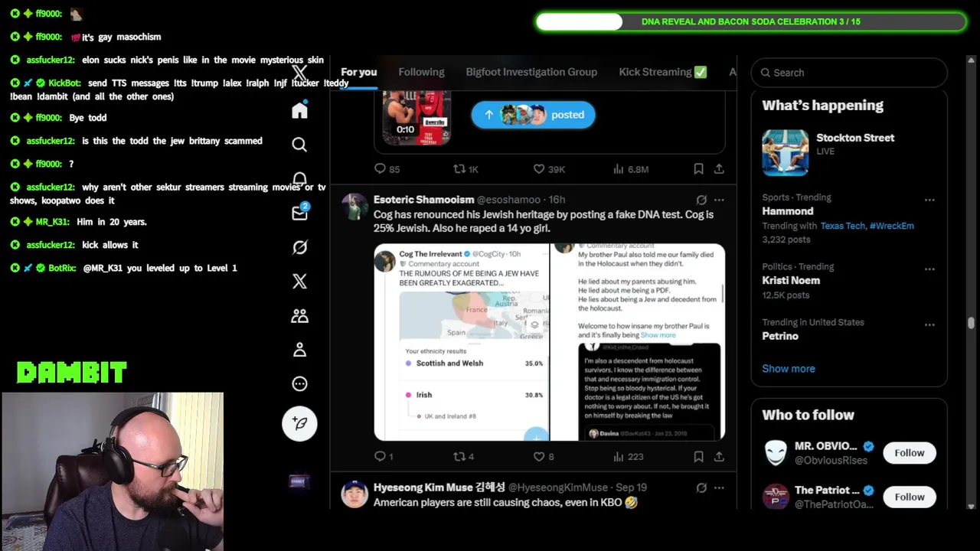The image size is (980, 551).
Task: Click MR_K31 username in chat
Action: point(52,222)
